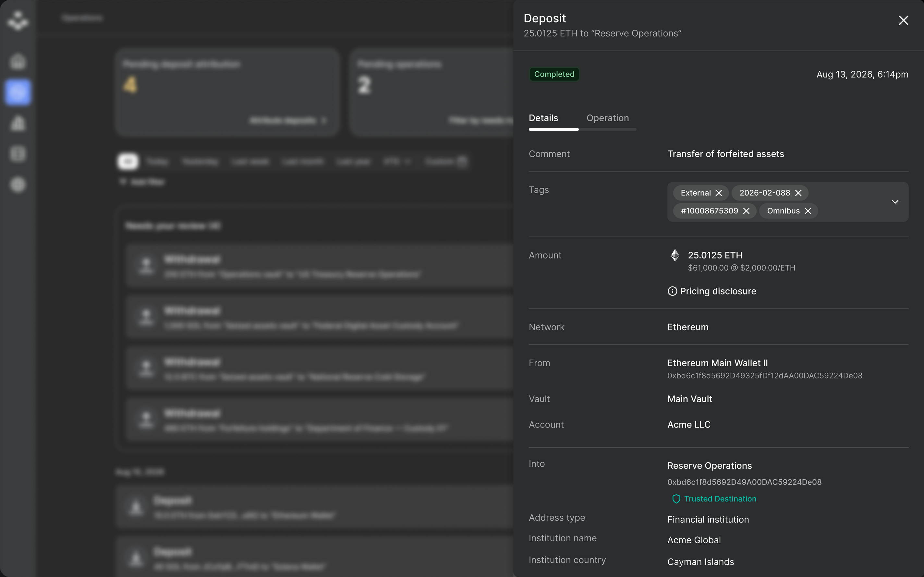Remove the Omnibus tag
924x577 pixels.
pyautogui.click(x=808, y=210)
